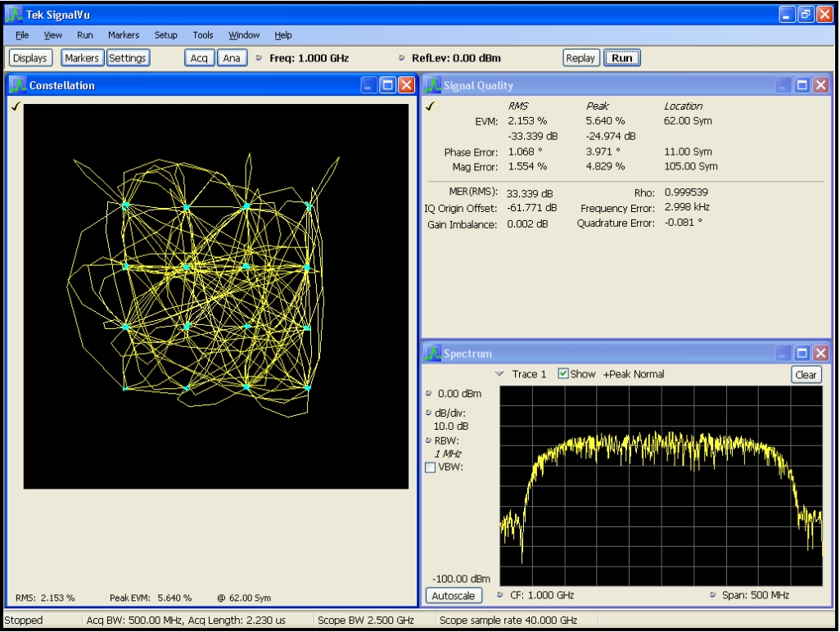
Task: Click the Spectrum panel title icon
Action: [432, 354]
